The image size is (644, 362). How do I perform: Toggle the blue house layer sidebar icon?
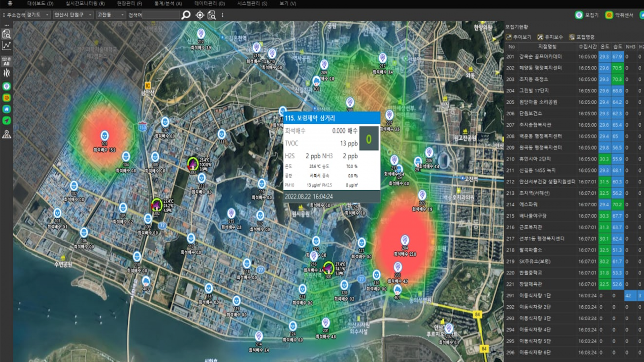point(6,109)
